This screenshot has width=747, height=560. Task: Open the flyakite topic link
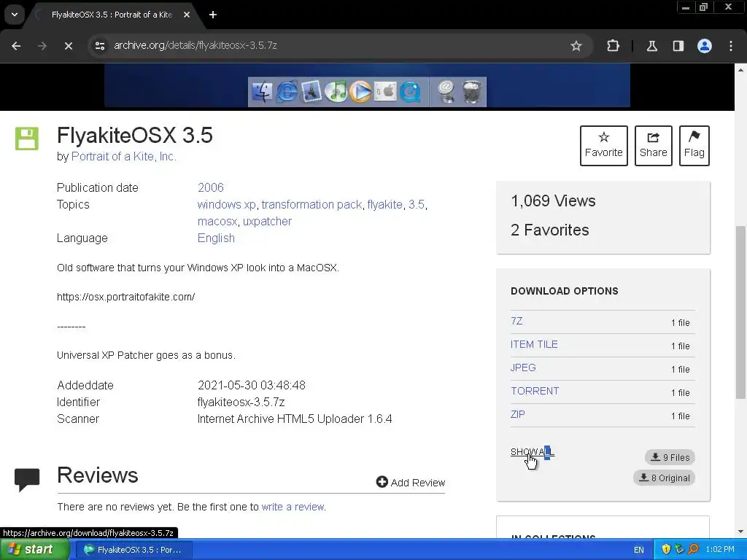tap(385, 205)
